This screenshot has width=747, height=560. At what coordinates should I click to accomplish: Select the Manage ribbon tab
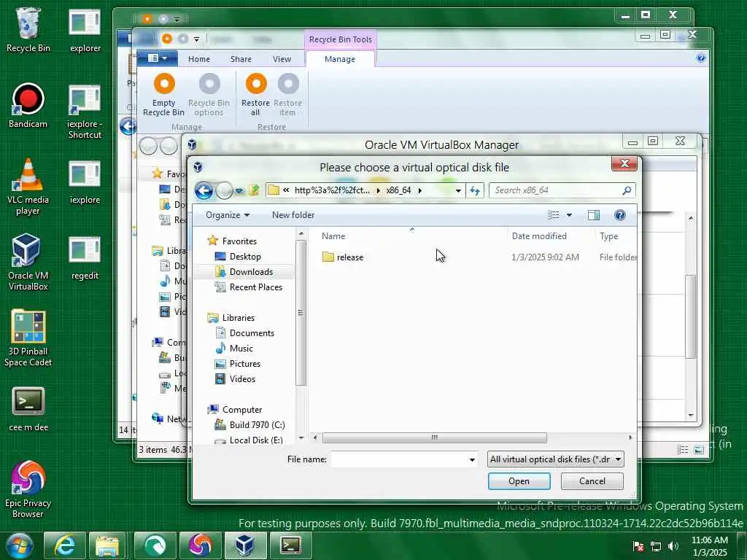point(340,59)
